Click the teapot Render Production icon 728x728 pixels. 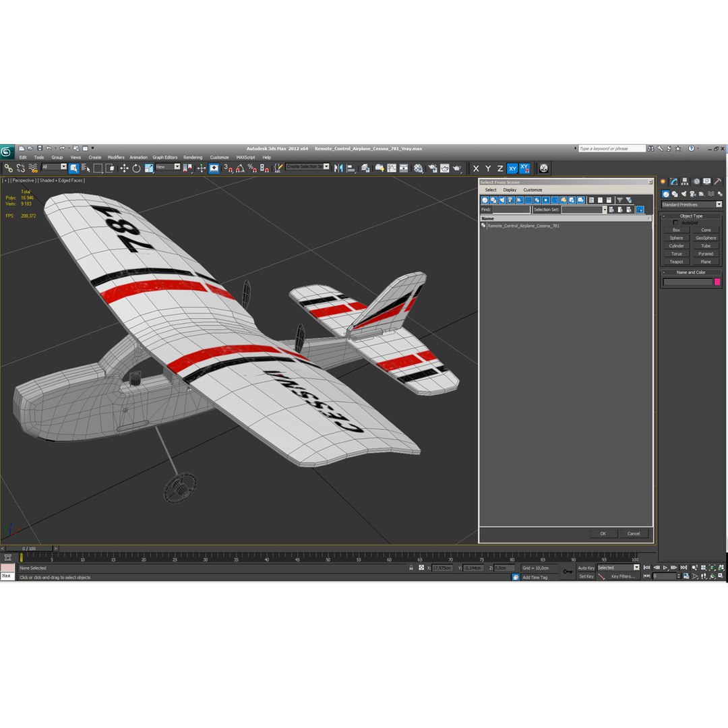457,168
